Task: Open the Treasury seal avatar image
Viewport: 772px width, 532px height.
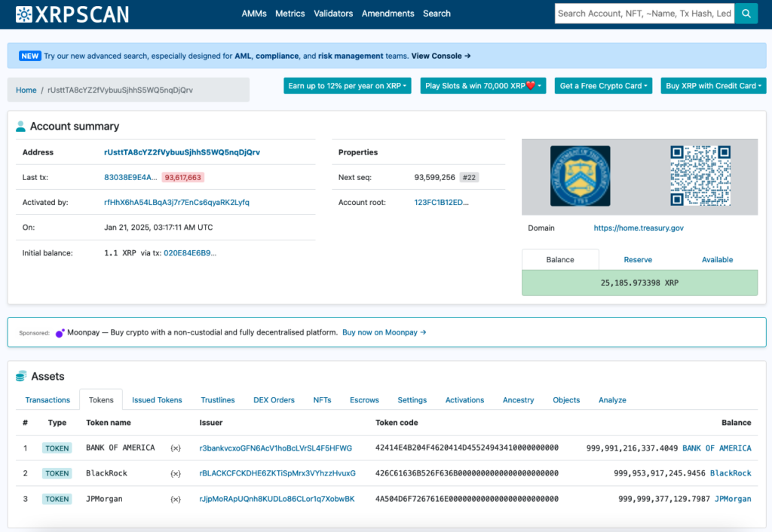Action: (580, 176)
